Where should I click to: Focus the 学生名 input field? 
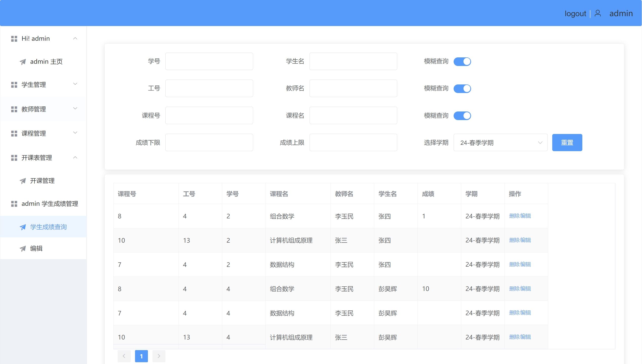click(x=353, y=61)
